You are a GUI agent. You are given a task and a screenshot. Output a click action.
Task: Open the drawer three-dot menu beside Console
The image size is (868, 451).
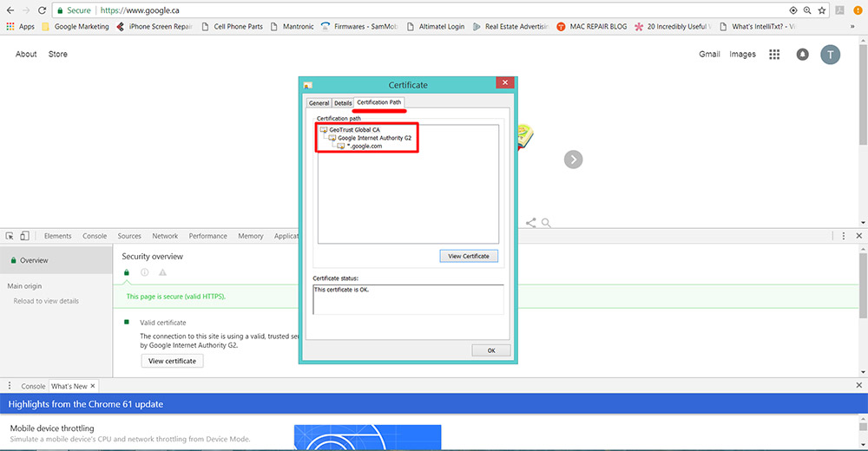pyautogui.click(x=10, y=386)
